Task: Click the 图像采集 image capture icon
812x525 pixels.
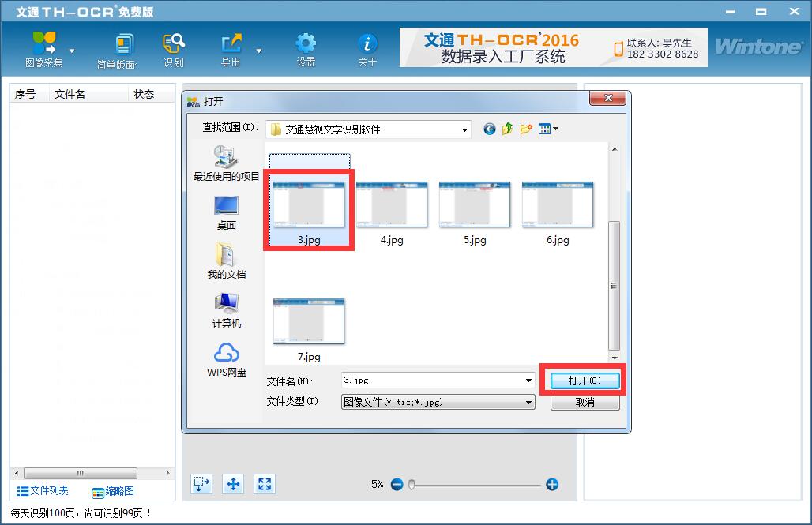Action: [44, 43]
